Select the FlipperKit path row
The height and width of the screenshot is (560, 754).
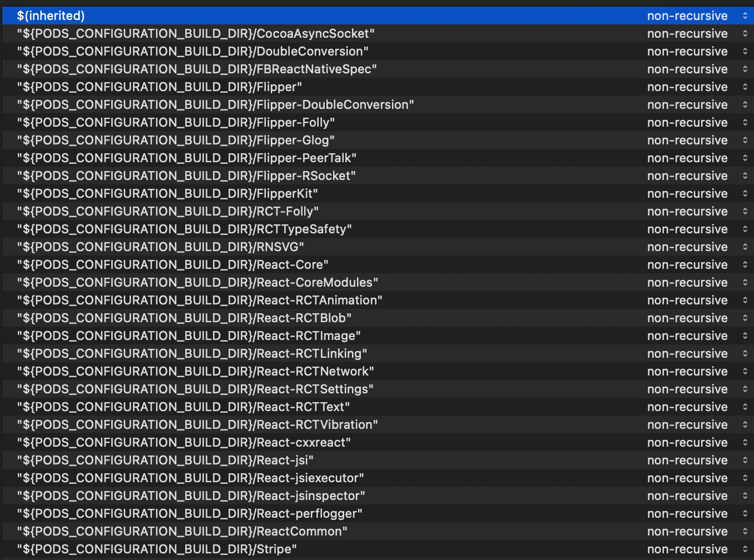(378, 193)
